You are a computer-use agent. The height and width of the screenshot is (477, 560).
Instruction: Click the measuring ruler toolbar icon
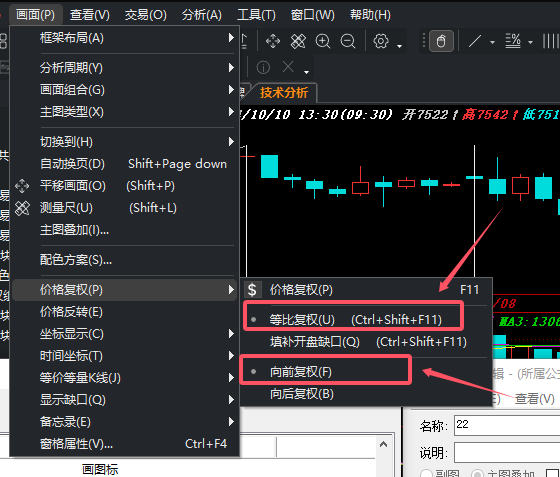[x=298, y=41]
